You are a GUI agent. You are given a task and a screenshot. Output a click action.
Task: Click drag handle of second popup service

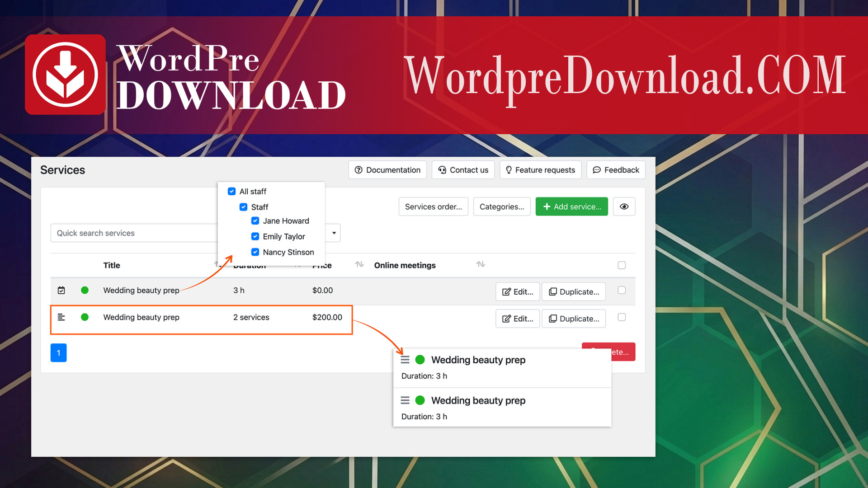coord(405,400)
